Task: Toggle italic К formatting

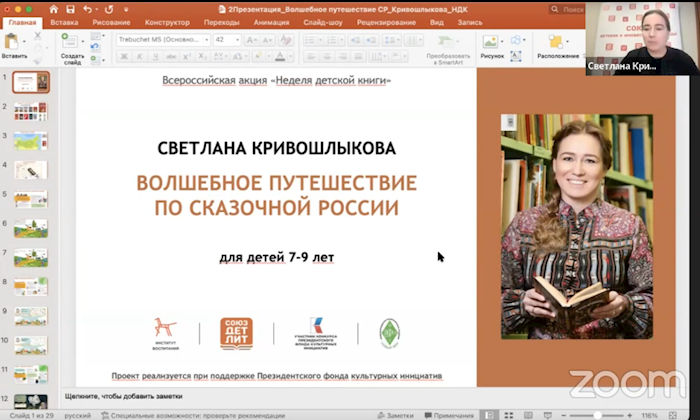Action: pyautogui.click(x=140, y=57)
